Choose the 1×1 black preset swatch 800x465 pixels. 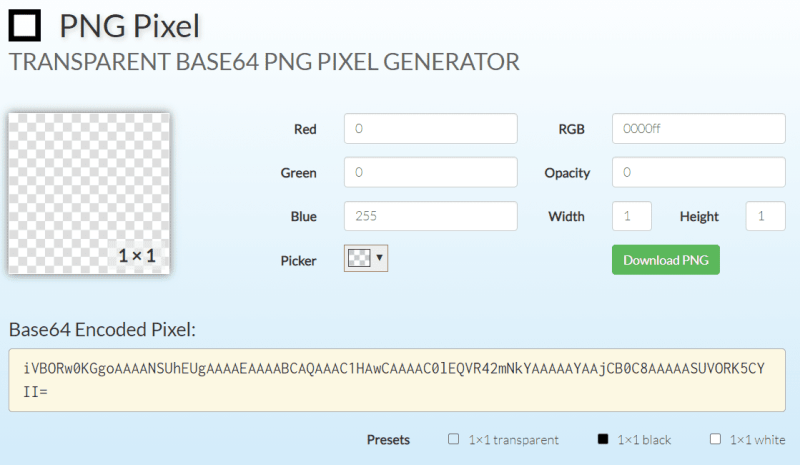coord(603,439)
